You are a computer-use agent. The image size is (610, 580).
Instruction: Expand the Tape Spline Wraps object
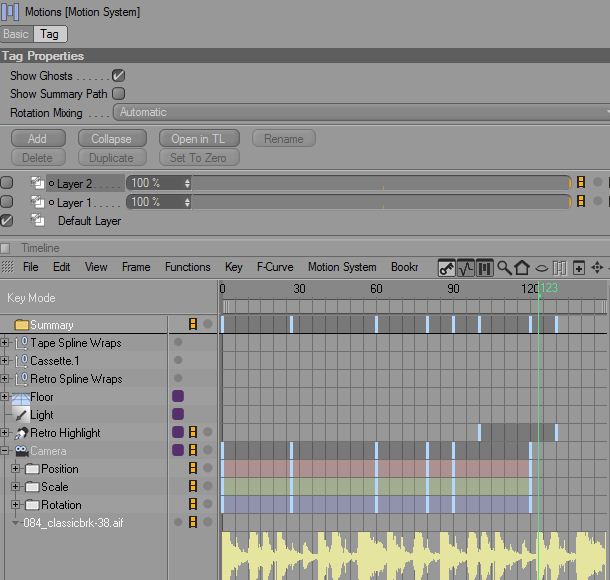pos(5,343)
